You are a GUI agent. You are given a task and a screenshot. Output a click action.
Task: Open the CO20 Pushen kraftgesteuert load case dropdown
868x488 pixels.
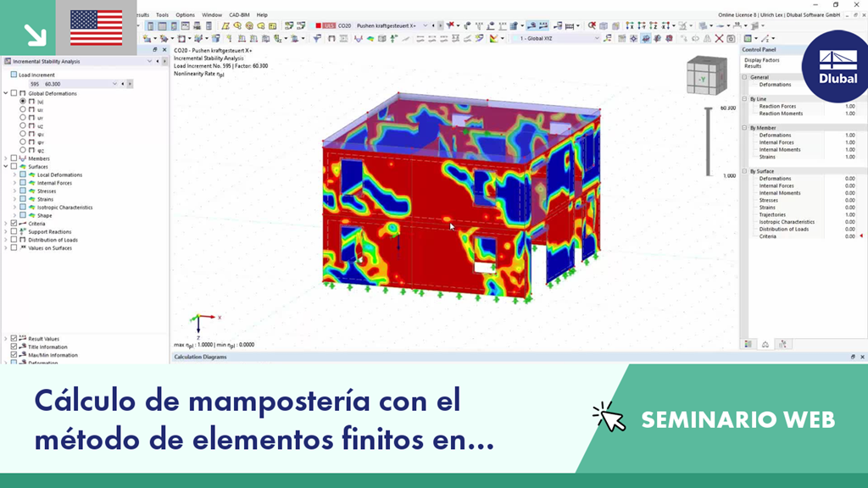coord(426,25)
